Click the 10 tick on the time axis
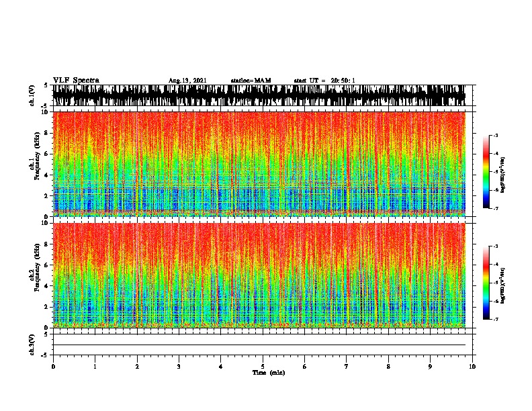 (x=472, y=367)
